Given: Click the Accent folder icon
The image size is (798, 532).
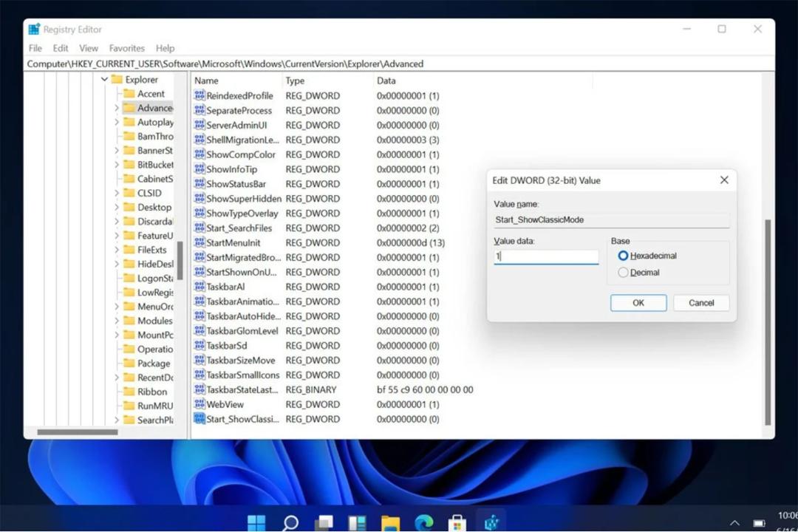Looking at the screenshot, I should (129, 94).
